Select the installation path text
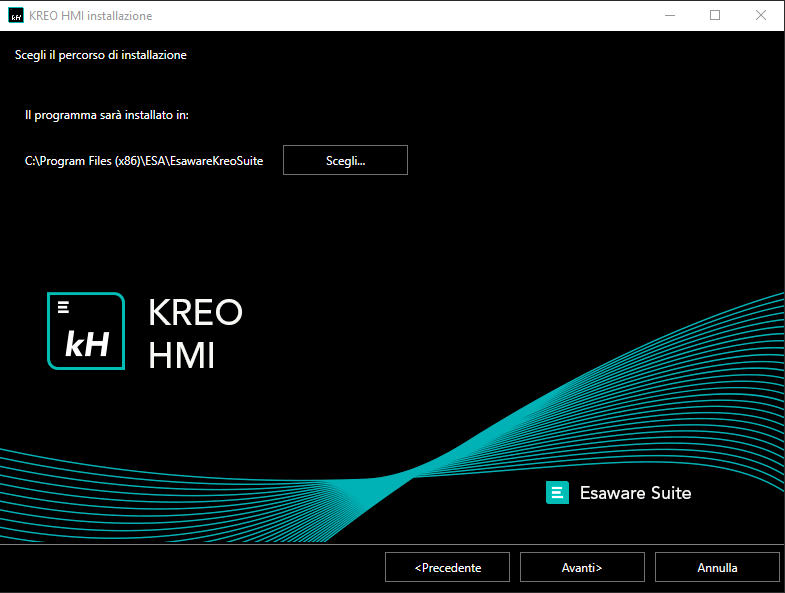This screenshot has height=593, width=785. click(144, 161)
